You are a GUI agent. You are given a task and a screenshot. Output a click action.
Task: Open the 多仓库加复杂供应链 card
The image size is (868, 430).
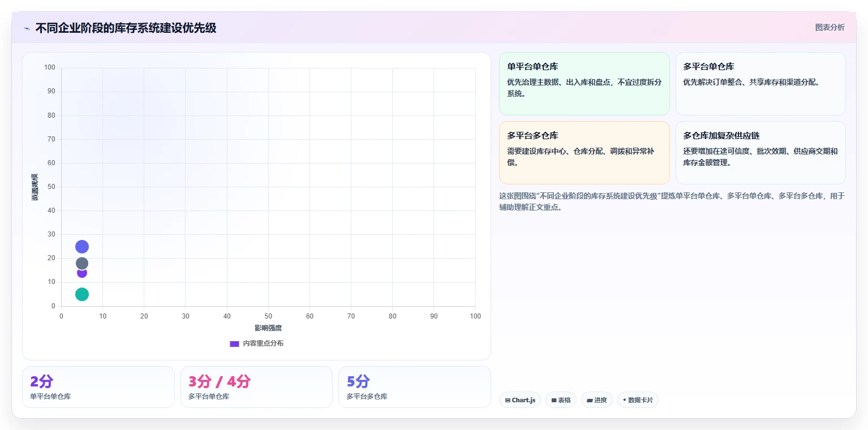760,153
